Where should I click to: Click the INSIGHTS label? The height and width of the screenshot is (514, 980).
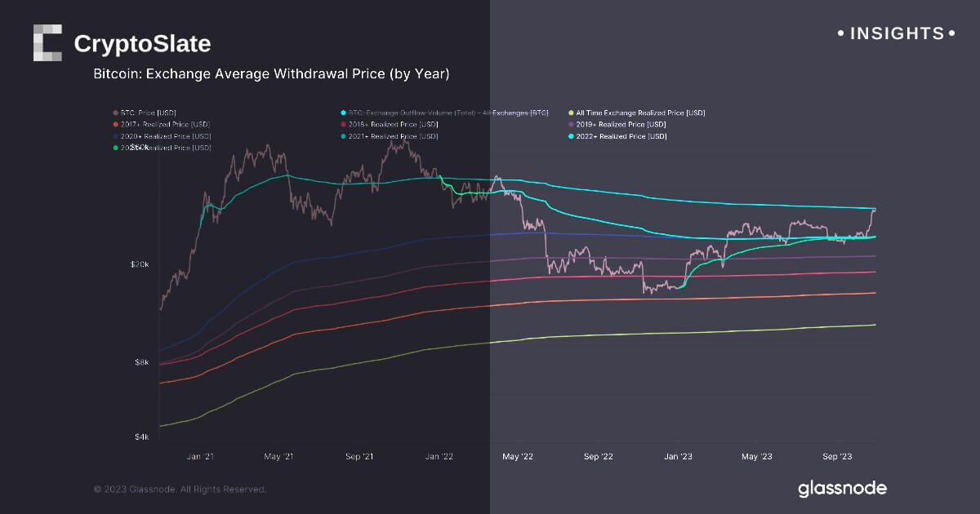pos(897,33)
